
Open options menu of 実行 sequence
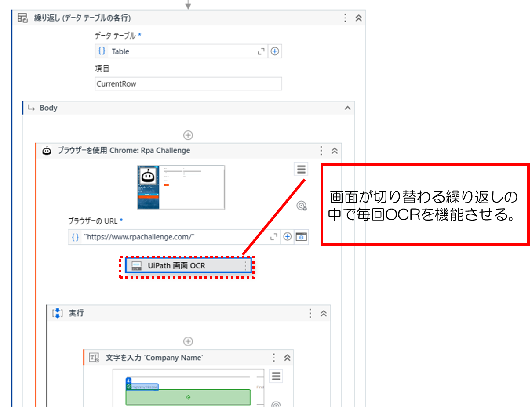[x=310, y=313]
